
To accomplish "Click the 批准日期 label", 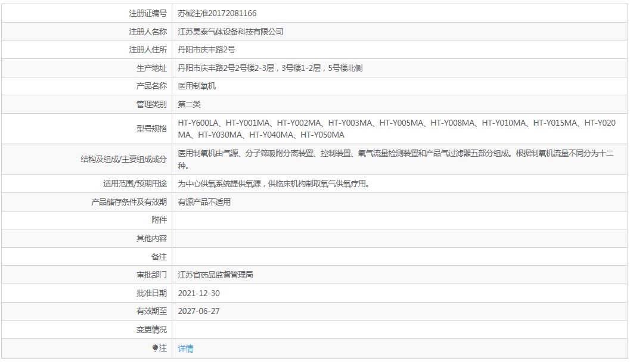I will 151,293.
